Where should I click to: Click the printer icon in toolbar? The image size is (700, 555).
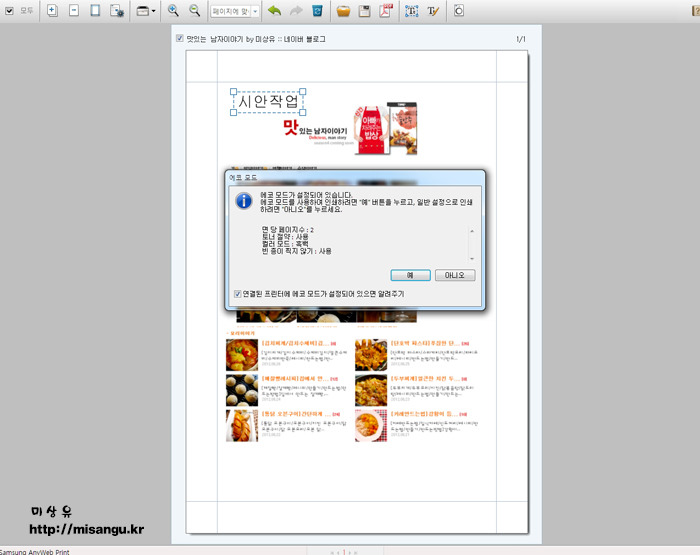(142, 11)
